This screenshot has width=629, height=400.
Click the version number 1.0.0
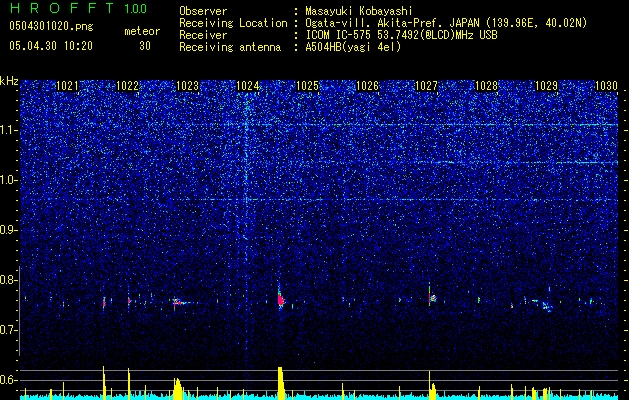click(x=135, y=8)
